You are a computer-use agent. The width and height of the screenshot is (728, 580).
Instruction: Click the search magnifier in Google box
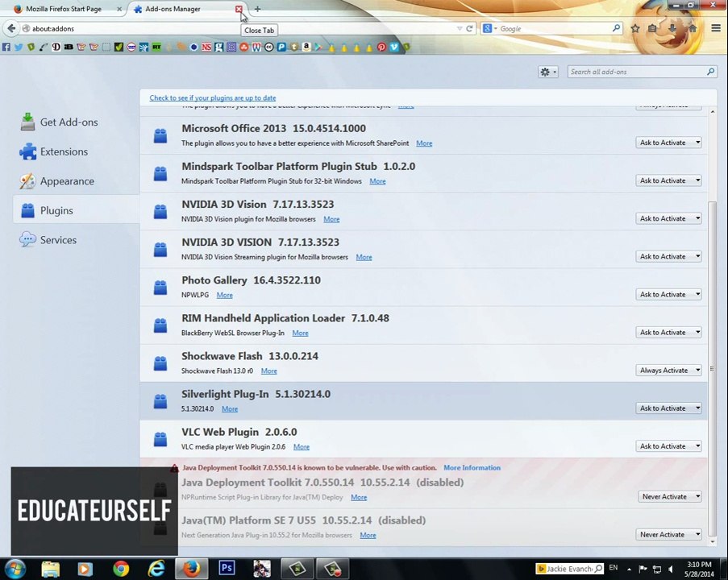616,28
